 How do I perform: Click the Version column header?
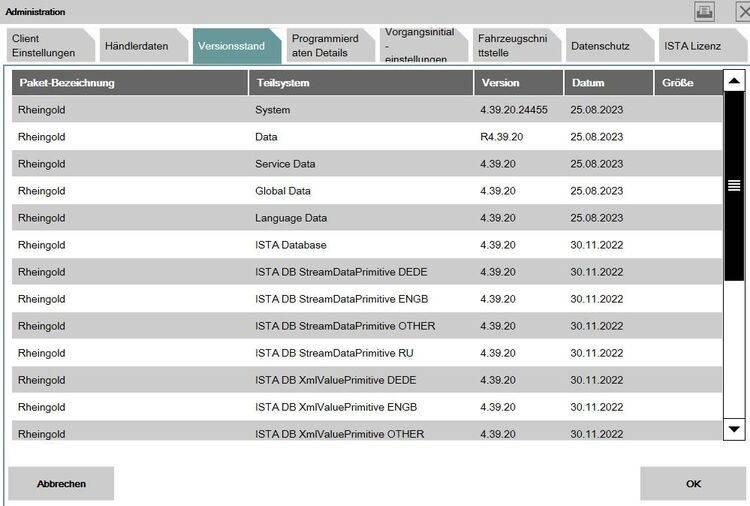point(518,83)
